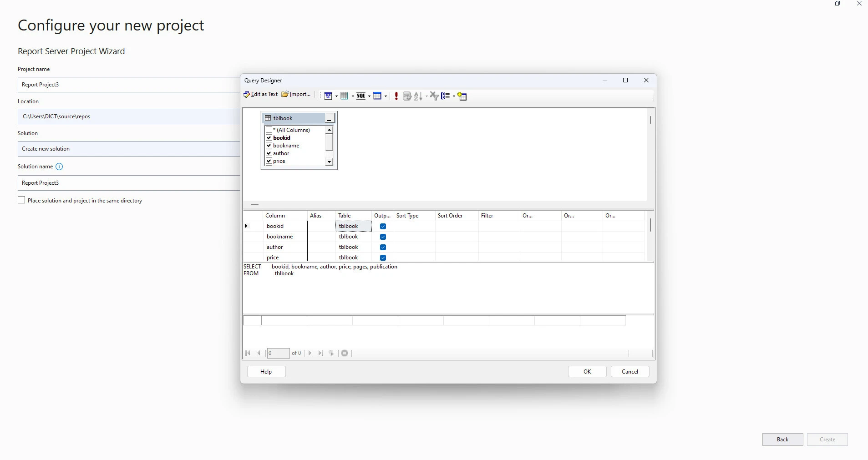Click the Show Result Pane icon
Screen dimensions: 868x460
click(377, 96)
